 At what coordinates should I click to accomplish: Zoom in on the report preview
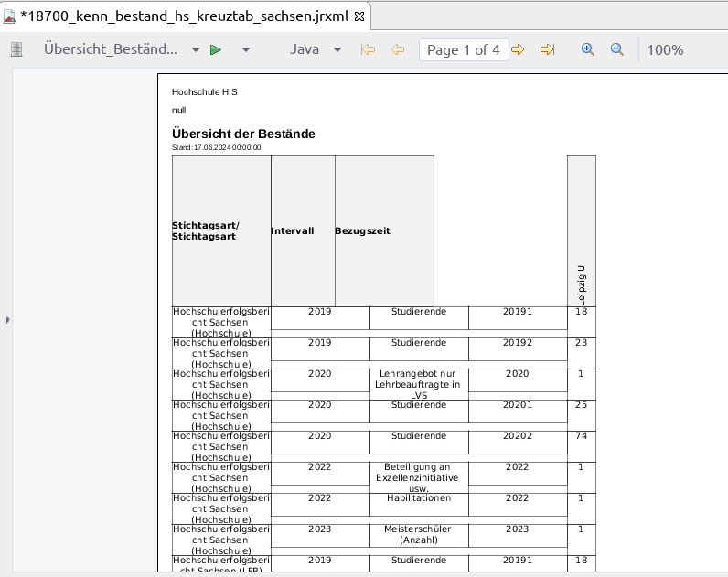(x=588, y=49)
